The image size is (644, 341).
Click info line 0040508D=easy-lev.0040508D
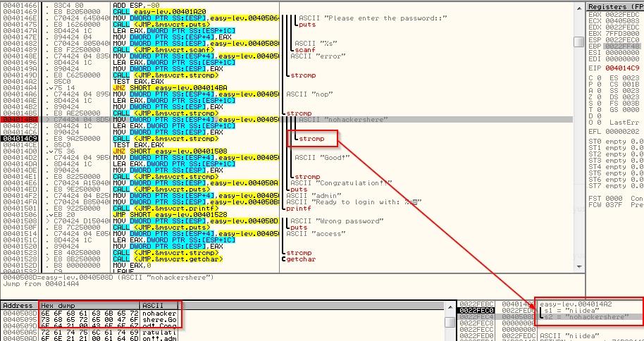(109, 278)
